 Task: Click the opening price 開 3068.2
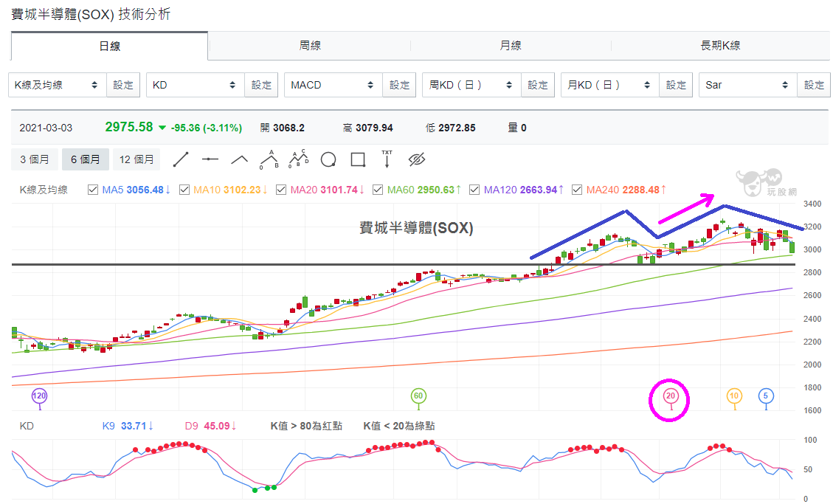point(282,128)
